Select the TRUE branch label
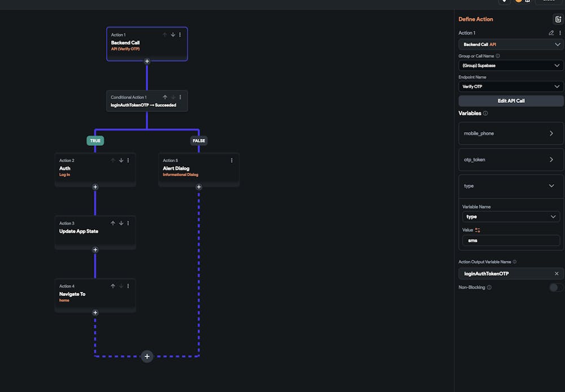The image size is (565, 392). pyautogui.click(x=95, y=141)
